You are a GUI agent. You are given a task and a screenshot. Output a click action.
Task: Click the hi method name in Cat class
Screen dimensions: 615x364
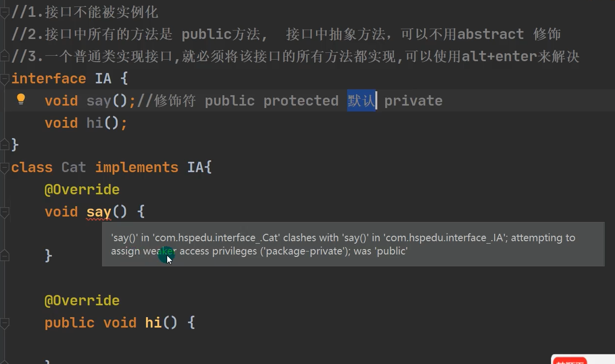pyautogui.click(x=153, y=323)
